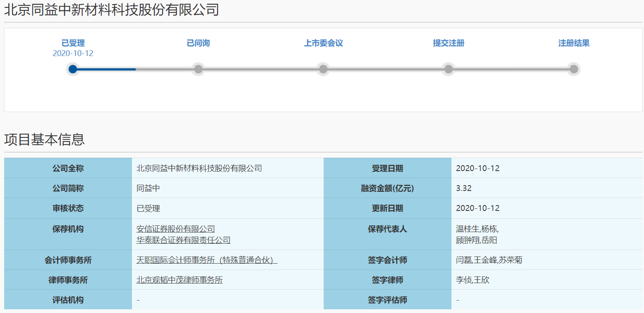Click the page title 北京同益中新材料科技股份有限公司
Image resolution: width=644 pixels, height=313 pixels.
112,10
